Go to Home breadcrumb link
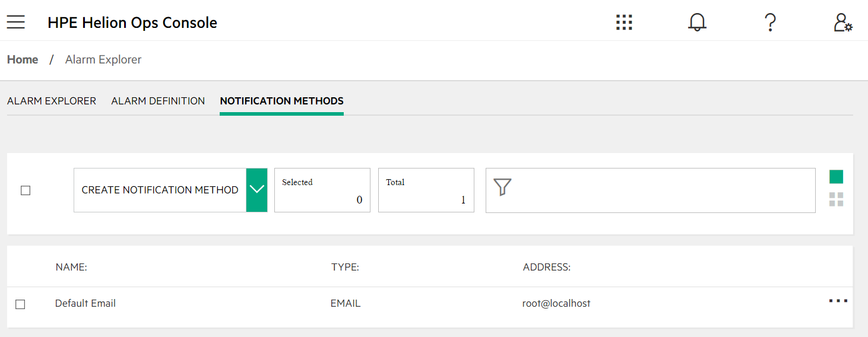 pos(23,59)
